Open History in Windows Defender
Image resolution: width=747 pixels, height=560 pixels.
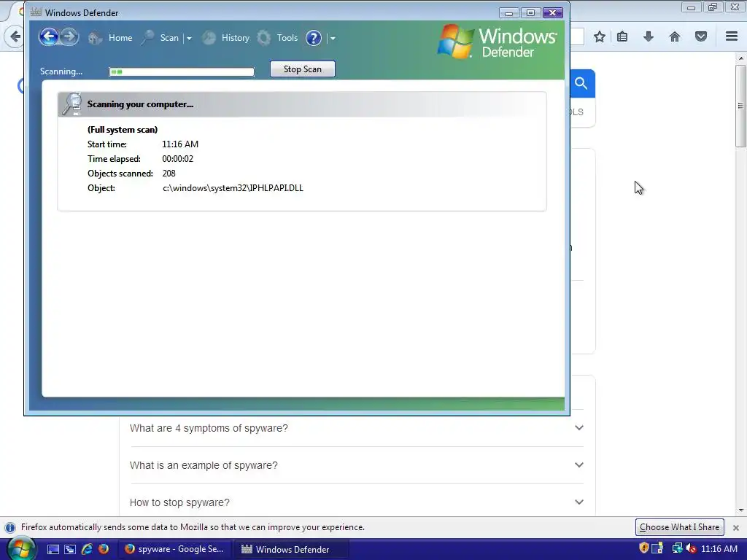(236, 38)
